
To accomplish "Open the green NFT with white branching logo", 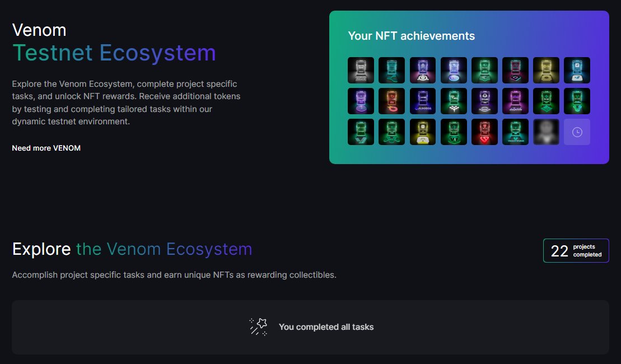I will pos(454,101).
